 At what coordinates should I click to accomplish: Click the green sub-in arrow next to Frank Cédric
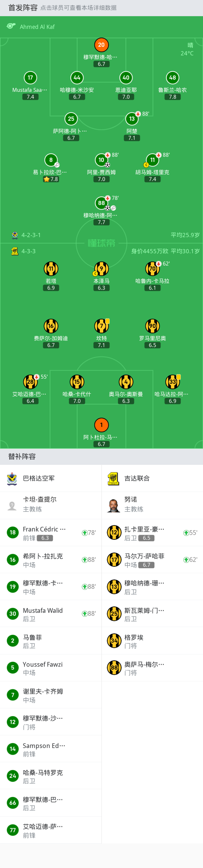(85, 533)
